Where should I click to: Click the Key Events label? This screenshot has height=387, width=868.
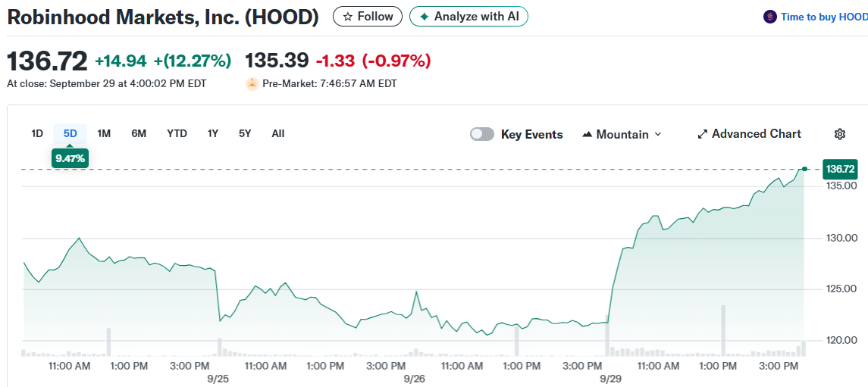pyautogui.click(x=532, y=134)
